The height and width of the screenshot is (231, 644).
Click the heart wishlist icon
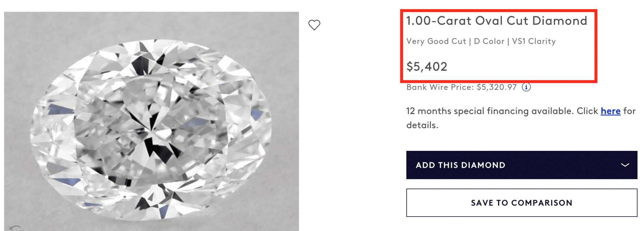pyautogui.click(x=314, y=25)
